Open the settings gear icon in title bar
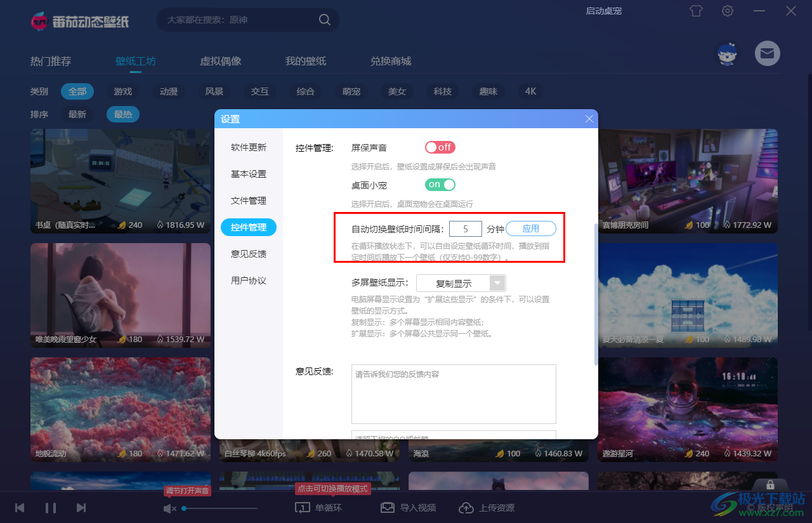 click(728, 11)
